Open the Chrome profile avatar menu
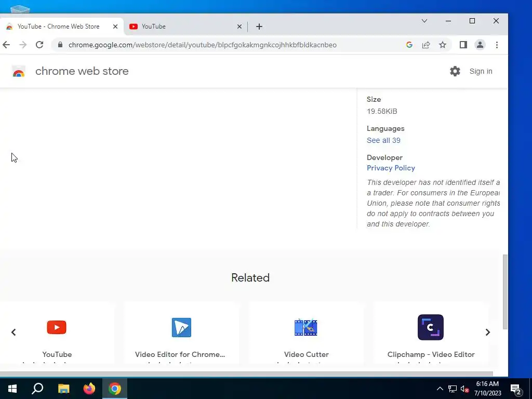Screen dimensions: 532x399 click(480, 45)
